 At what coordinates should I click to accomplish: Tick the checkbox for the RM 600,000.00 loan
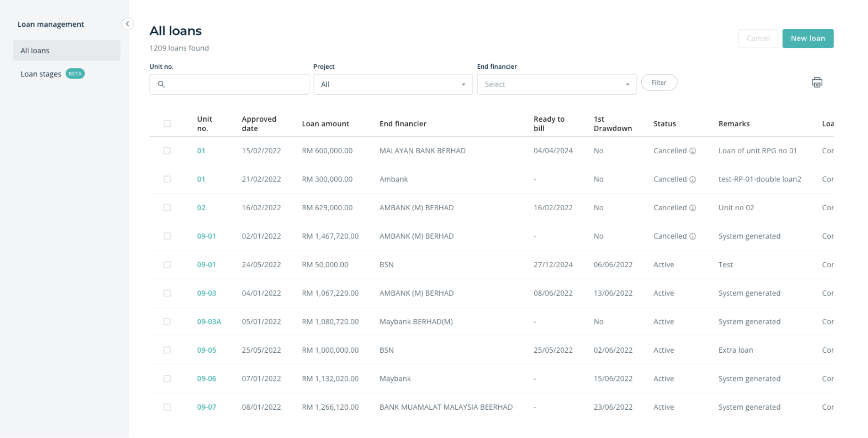tap(167, 151)
